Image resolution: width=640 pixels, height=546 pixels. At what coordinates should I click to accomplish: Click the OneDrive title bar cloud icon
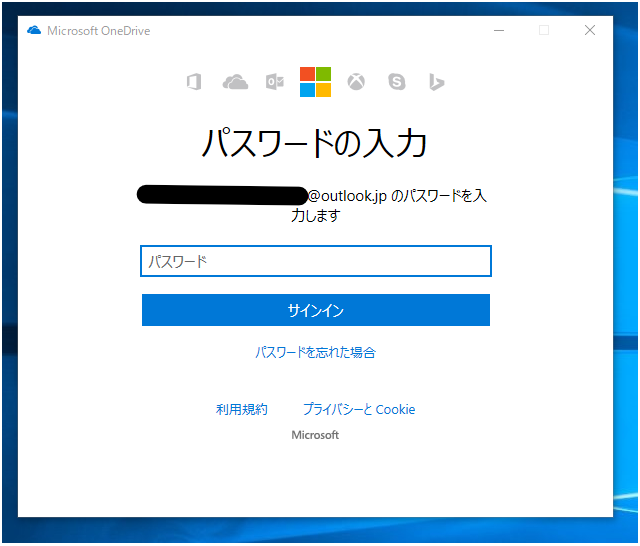34,31
